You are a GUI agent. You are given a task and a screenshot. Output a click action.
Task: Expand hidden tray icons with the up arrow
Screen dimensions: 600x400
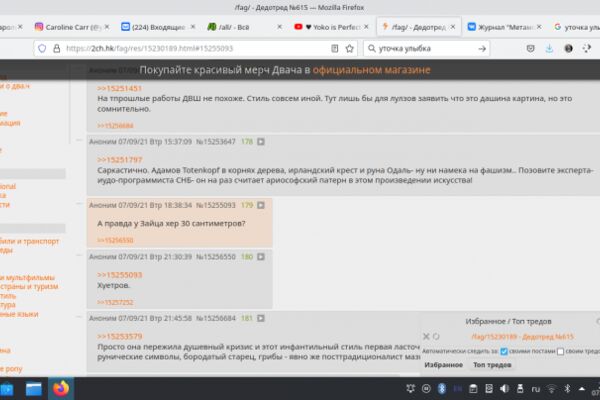[x=582, y=389]
